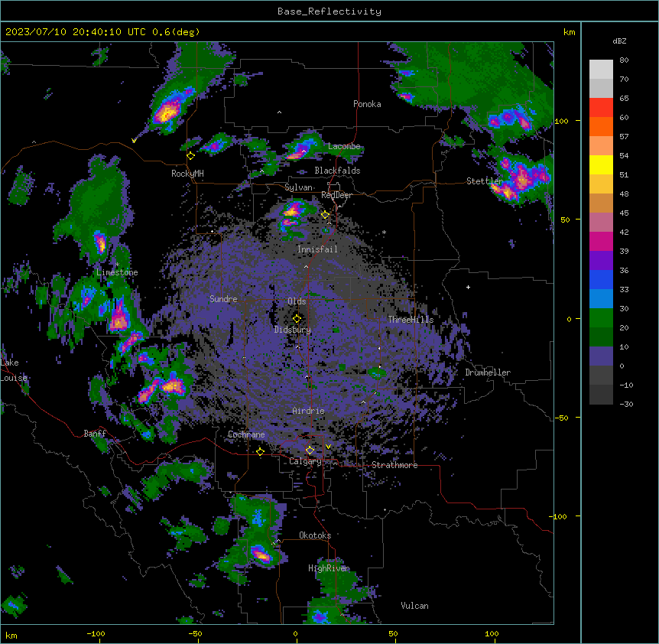Select the Sylvan label
The image size is (659, 644).
coord(298,187)
